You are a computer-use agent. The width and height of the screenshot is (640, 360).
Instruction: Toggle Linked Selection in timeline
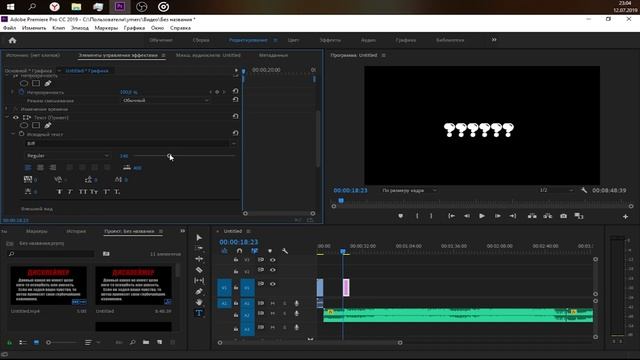255,251
